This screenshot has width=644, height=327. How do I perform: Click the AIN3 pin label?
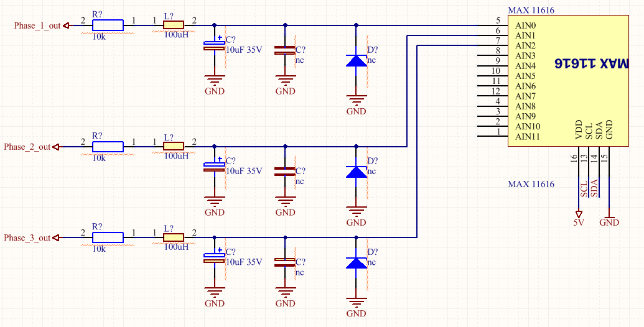[525, 56]
